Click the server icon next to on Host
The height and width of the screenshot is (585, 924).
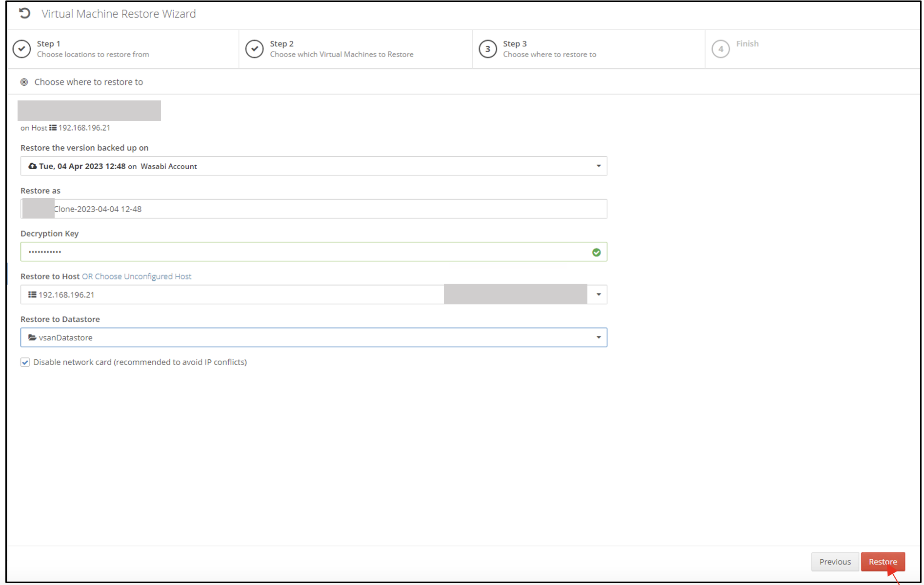click(x=53, y=128)
